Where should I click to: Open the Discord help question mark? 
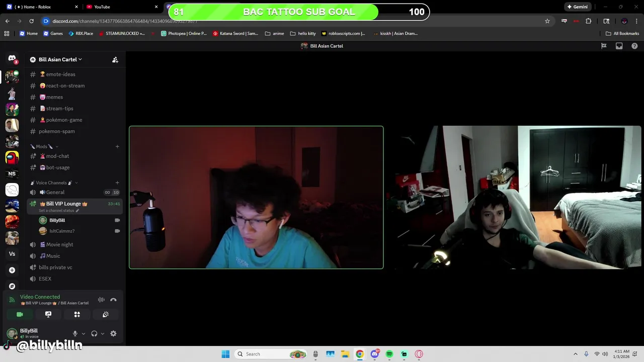point(634,46)
